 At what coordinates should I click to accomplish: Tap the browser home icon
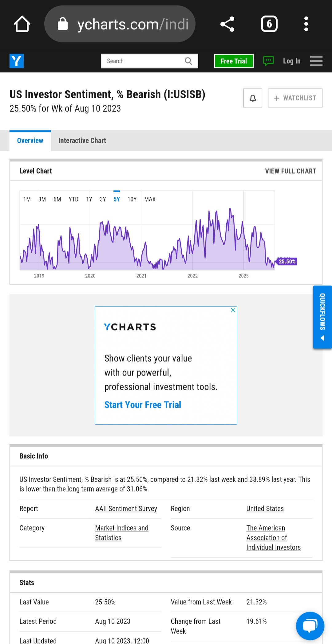[x=22, y=24]
